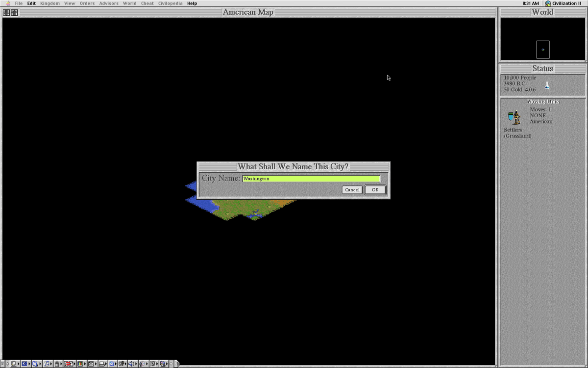The width and height of the screenshot is (588, 368).
Task: Cancel the city naming dialog
Action: pos(352,190)
